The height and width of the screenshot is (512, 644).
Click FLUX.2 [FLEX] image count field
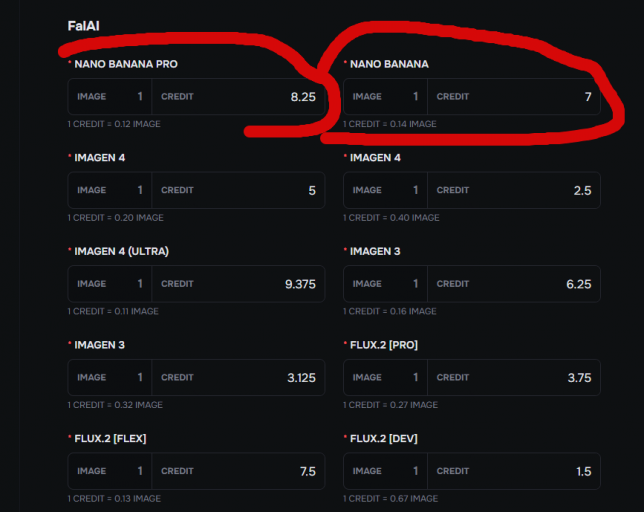click(110, 471)
